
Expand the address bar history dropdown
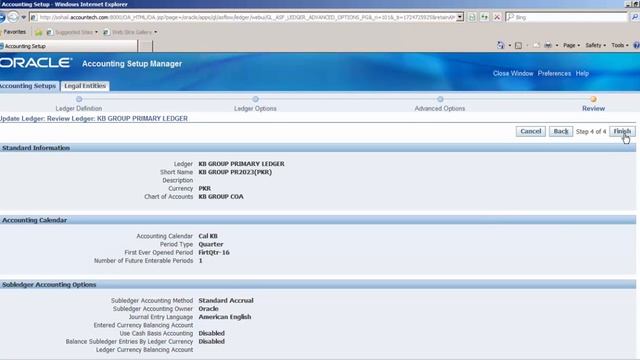(460, 17)
